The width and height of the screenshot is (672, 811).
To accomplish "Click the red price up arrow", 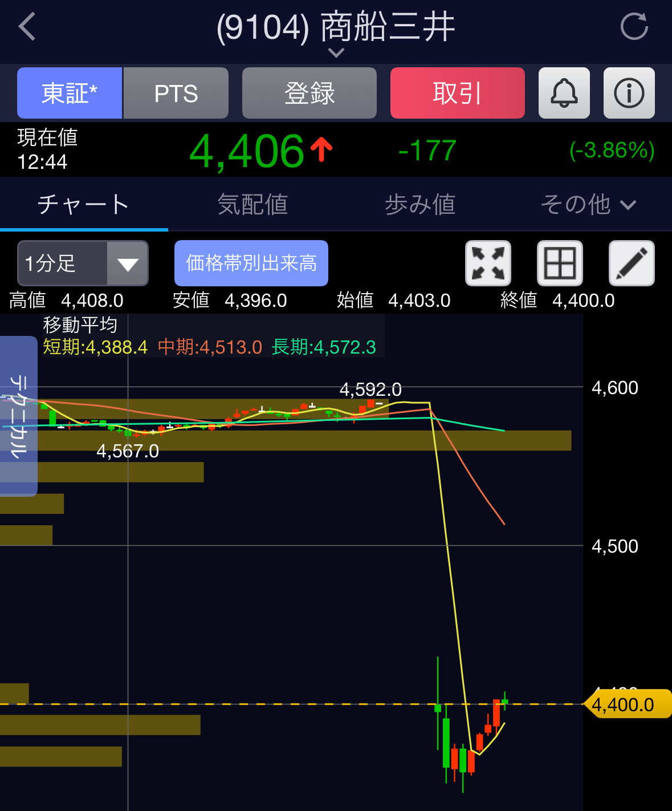I will (321, 150).
